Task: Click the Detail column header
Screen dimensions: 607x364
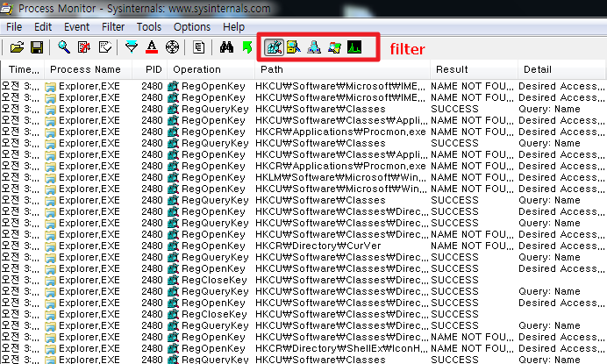Action: (561, 69)
